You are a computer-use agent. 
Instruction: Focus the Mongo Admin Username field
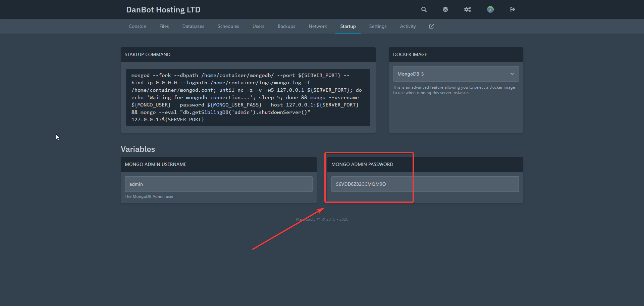click(218, 184)
